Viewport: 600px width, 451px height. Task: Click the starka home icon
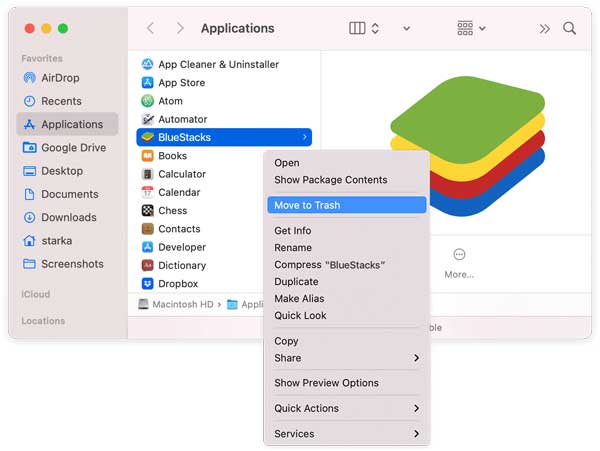[x=29, y=241]
